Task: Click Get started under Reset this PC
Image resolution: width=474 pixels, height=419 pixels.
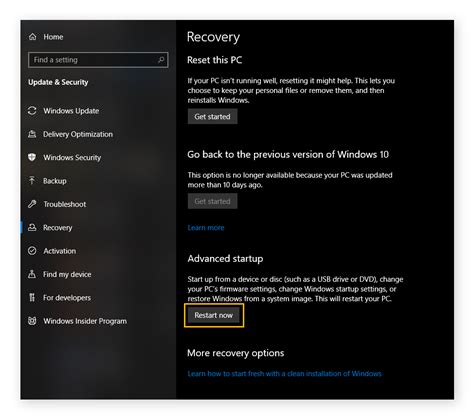Action: (x=212, y=117)
